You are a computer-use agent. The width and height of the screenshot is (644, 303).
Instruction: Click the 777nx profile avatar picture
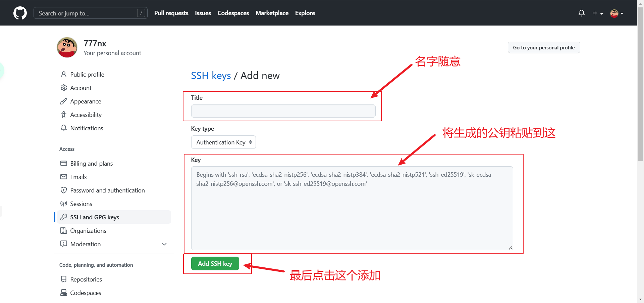(67, 47)
